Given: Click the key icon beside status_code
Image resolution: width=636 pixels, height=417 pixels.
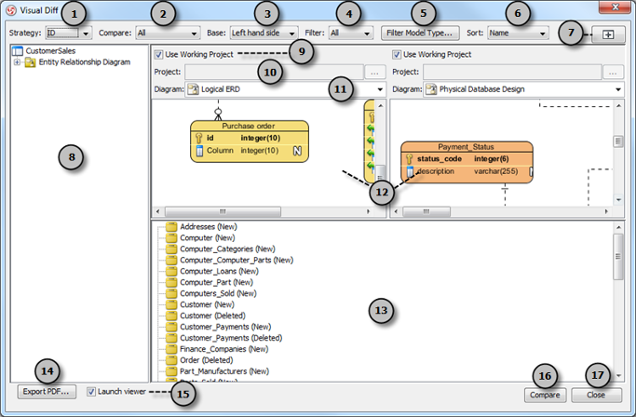Looking at the screenshot, I should [409, 159].
